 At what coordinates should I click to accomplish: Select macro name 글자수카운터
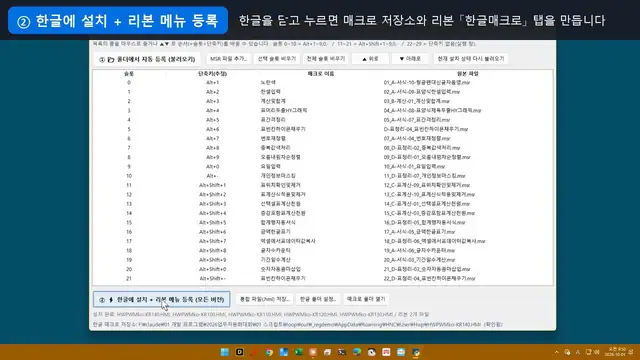[276, 251]
